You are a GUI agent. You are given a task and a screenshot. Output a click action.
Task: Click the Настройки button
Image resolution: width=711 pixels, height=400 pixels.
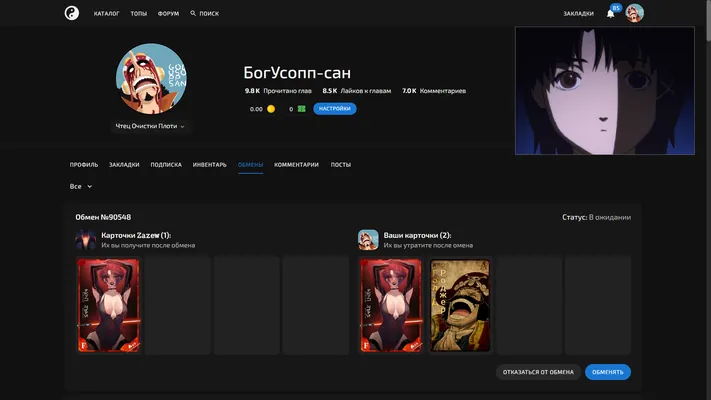pyautogui.click(x=335, y=109)
